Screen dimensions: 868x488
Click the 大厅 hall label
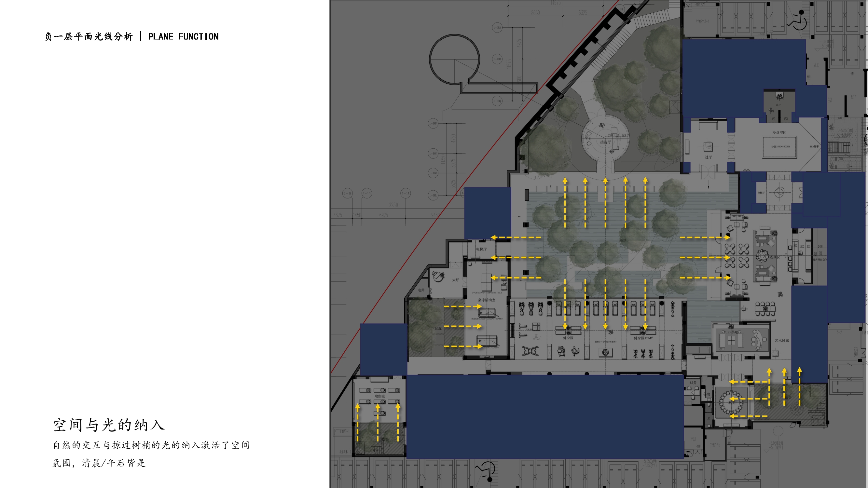(456, 280)
